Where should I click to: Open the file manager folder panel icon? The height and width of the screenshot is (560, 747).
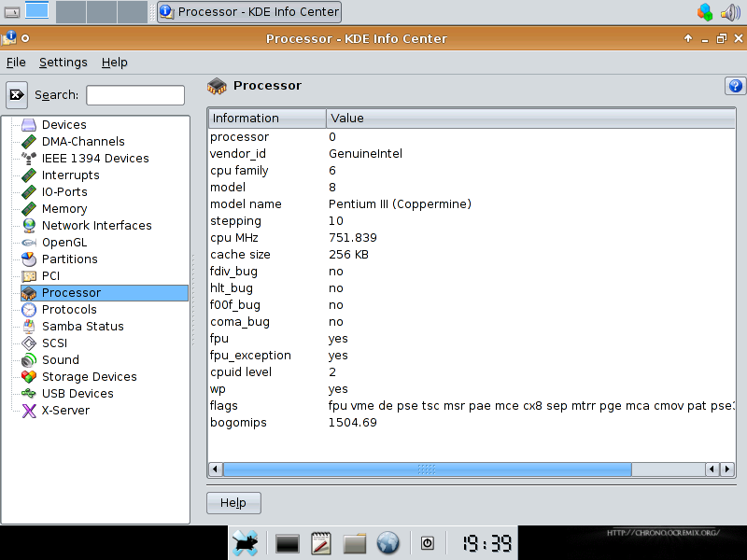click(x=355, y=543)
